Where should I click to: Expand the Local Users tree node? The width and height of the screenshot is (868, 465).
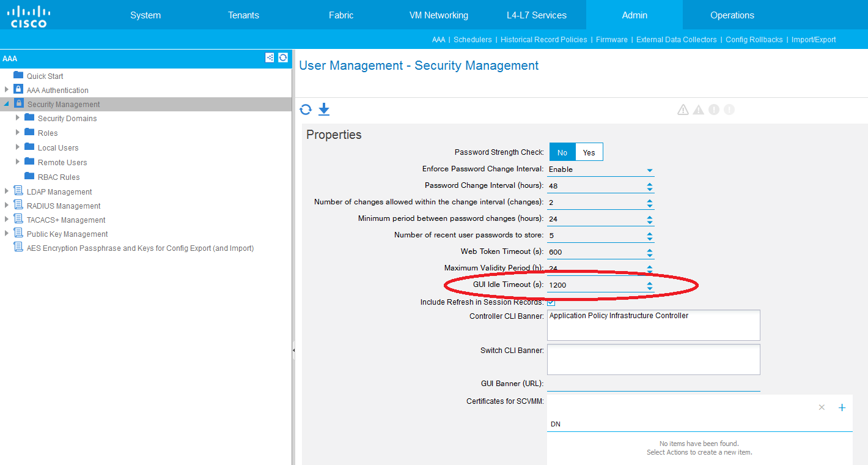tap(18, 147)
